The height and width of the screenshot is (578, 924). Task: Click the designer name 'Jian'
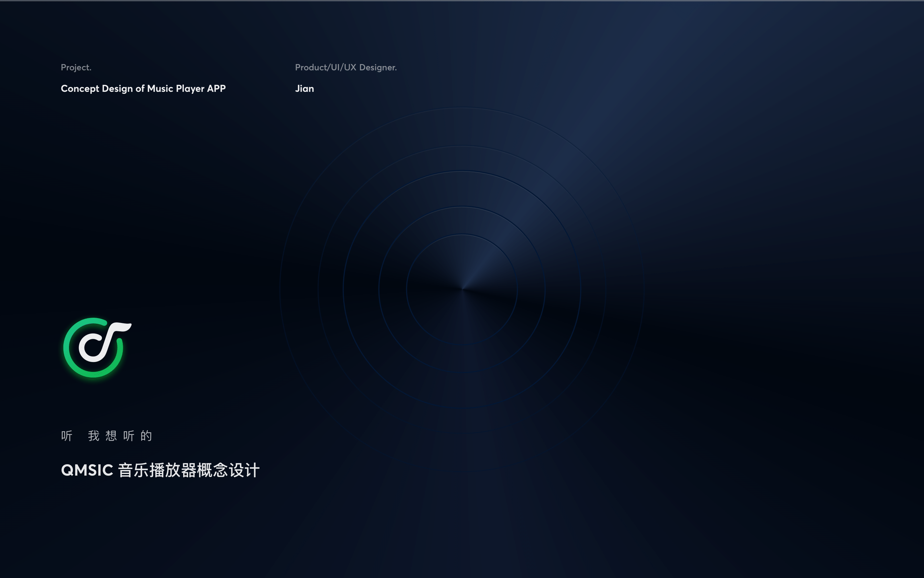[x=304, y=89]
